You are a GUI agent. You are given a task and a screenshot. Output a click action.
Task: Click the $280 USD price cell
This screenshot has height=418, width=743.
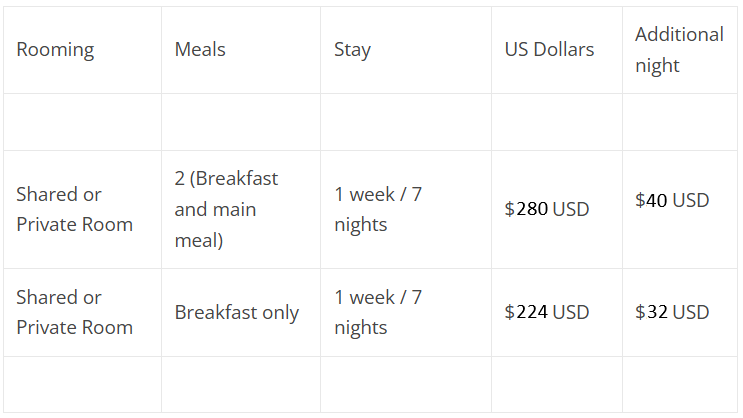[557, 209]
